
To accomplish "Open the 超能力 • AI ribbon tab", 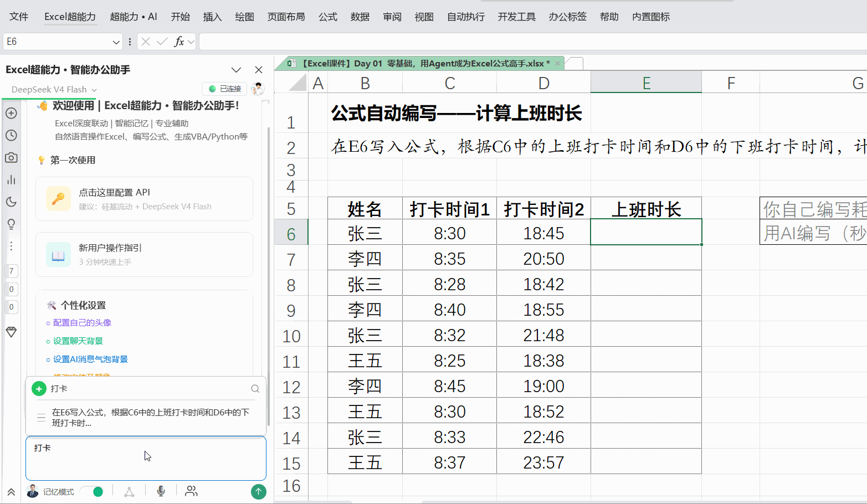I will [x=134, y=17].
